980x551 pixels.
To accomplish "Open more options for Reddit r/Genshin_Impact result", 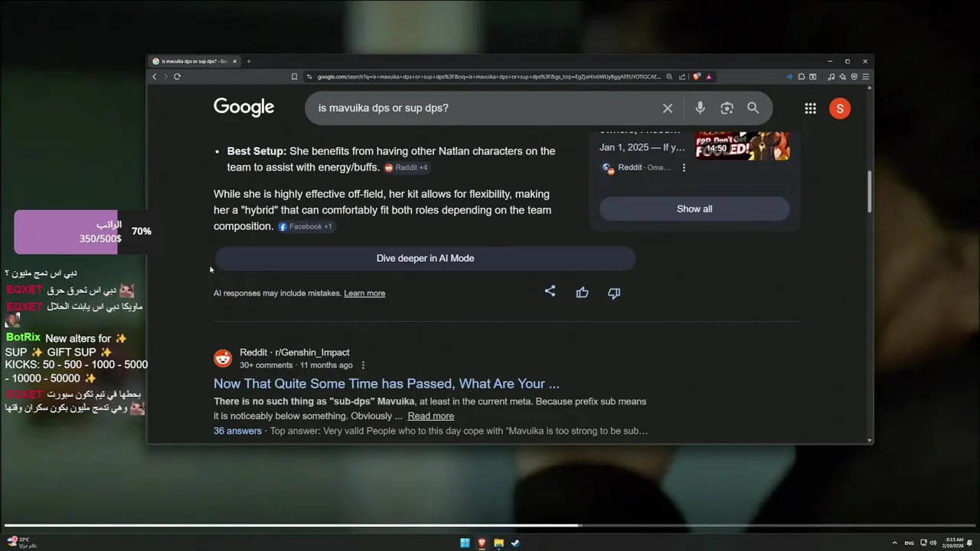I will coord(363,365).
